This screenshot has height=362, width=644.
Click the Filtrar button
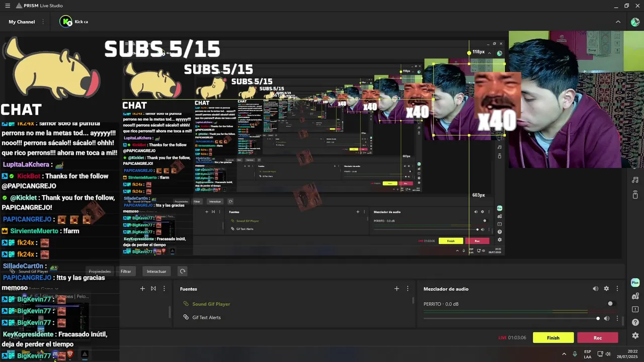(126, 271)
